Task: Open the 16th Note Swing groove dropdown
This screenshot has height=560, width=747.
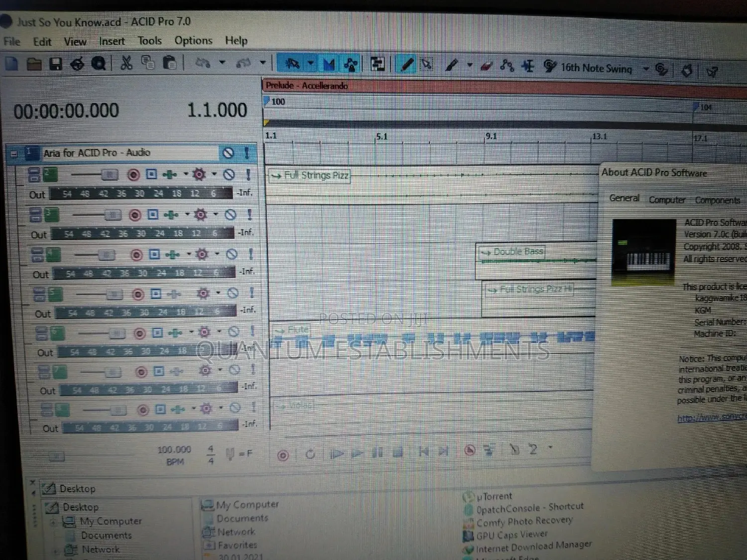Action: tap(646, 69)
